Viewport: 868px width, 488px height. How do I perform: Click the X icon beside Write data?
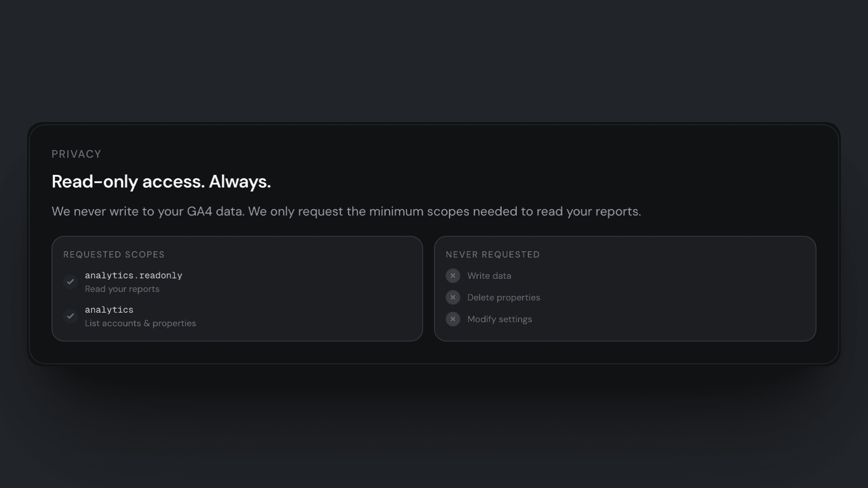coord(453,276)
